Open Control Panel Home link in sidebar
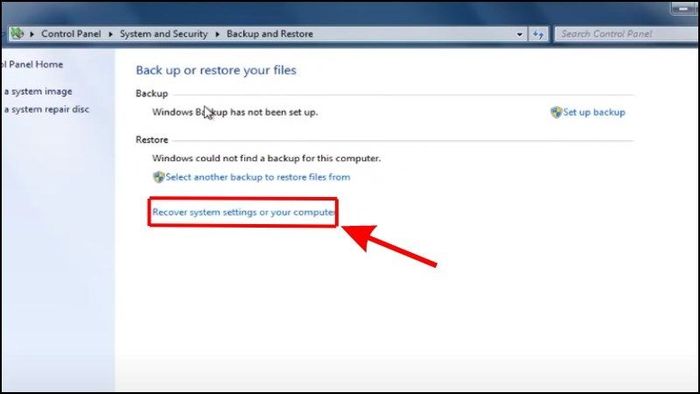This screenshot has width=700, height=394. tap(32, 64)
